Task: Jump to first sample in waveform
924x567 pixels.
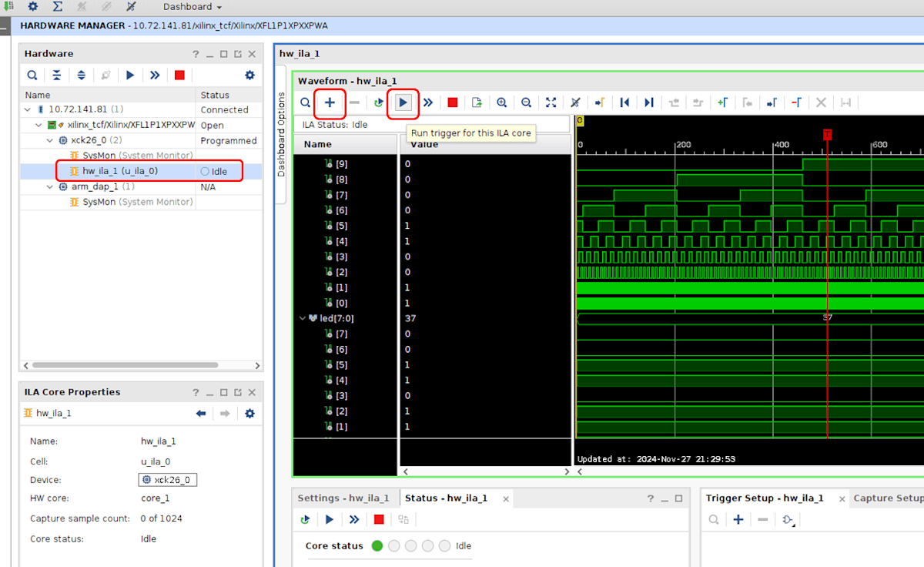Action: coord(624,102)
